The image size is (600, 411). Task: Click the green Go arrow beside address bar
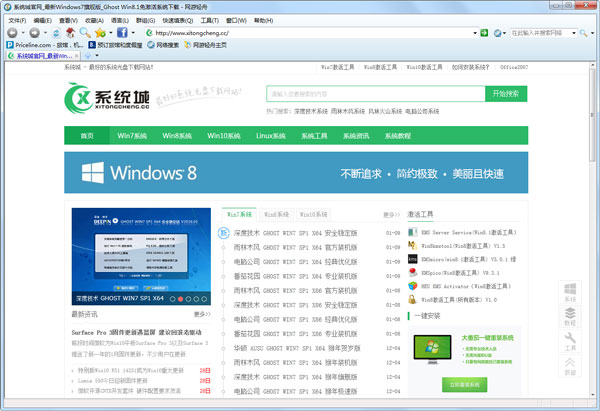(x=484, y=33)
